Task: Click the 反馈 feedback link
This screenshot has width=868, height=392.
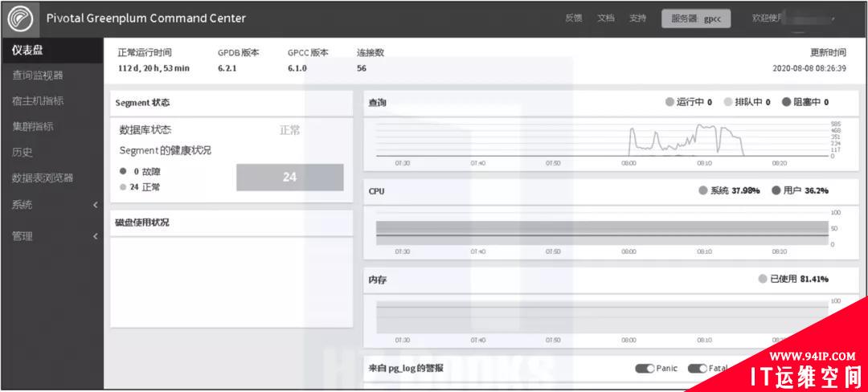Action: 574,18
